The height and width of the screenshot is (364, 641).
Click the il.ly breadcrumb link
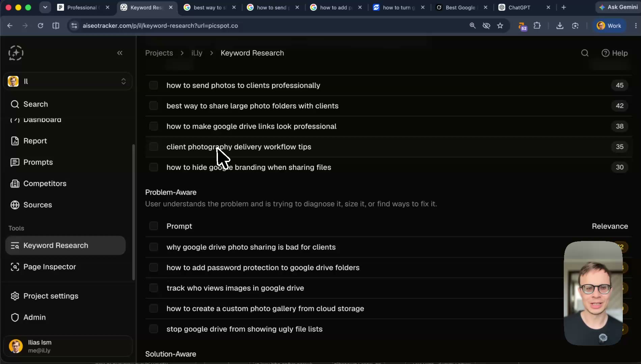click(197, 53)
